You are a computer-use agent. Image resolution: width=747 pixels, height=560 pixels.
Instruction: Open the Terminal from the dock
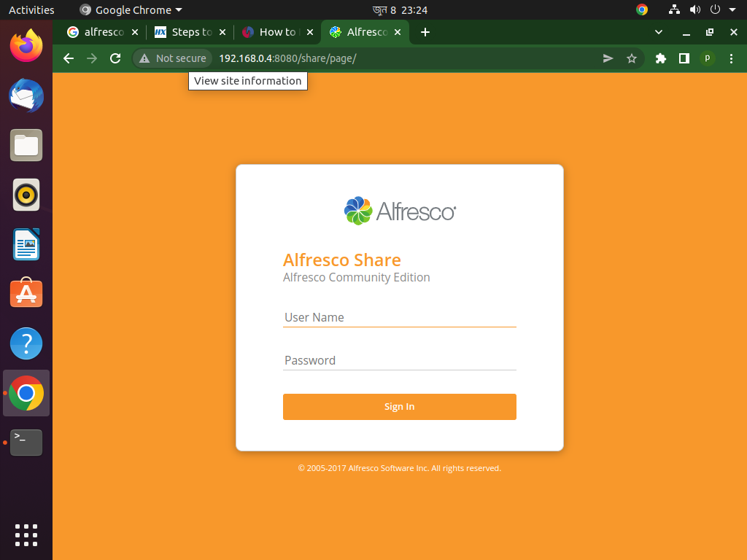(26, 443)
